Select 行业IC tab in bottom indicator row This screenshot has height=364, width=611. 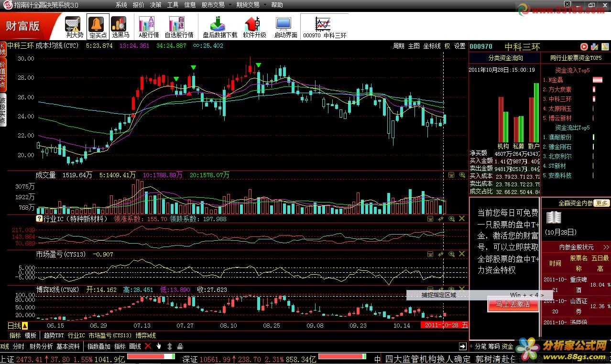(76, 335)
